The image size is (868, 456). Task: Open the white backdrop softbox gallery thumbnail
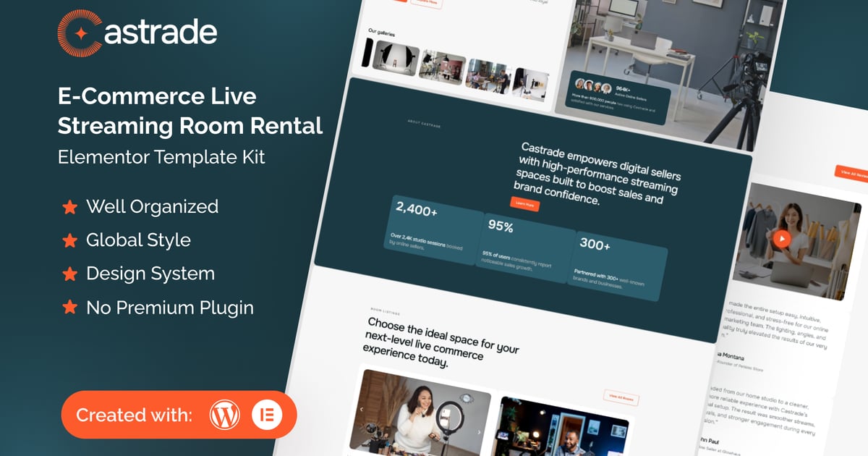[395, 59]
